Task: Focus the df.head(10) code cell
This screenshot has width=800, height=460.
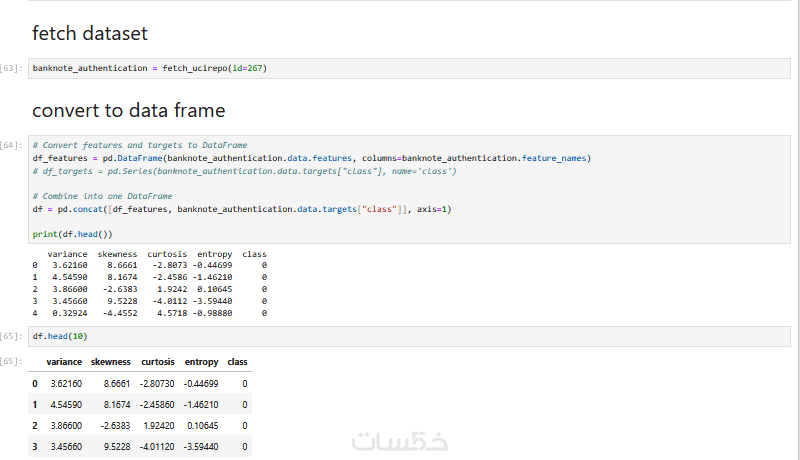Action: (x=400, y=336)
